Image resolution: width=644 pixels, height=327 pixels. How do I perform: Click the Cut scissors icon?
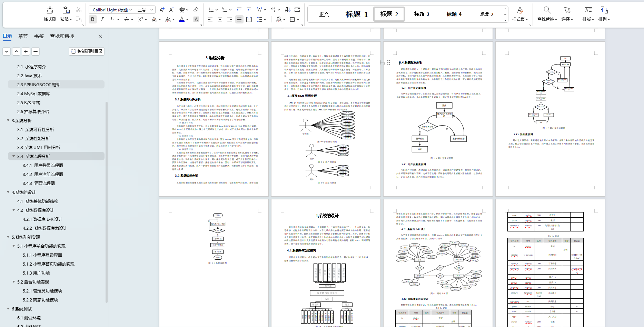79,10
